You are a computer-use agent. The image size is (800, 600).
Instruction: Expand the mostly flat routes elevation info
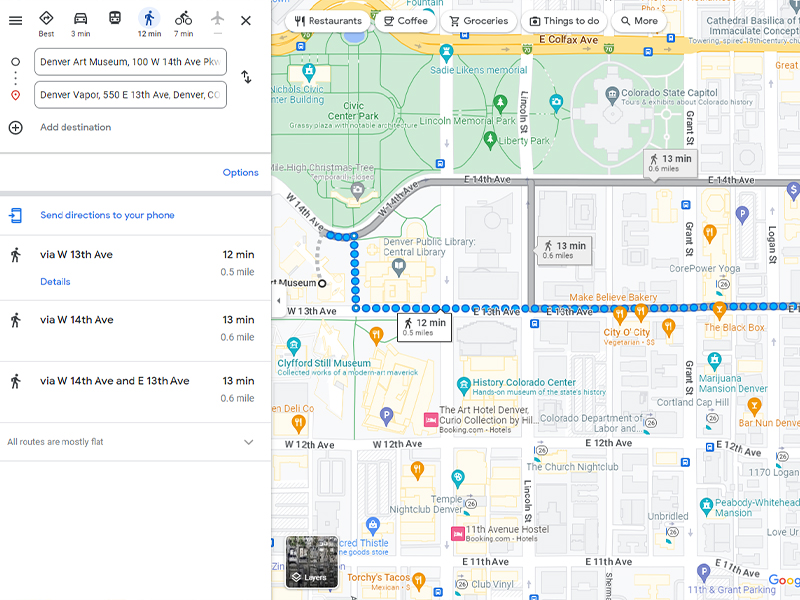tap(248, 442)
